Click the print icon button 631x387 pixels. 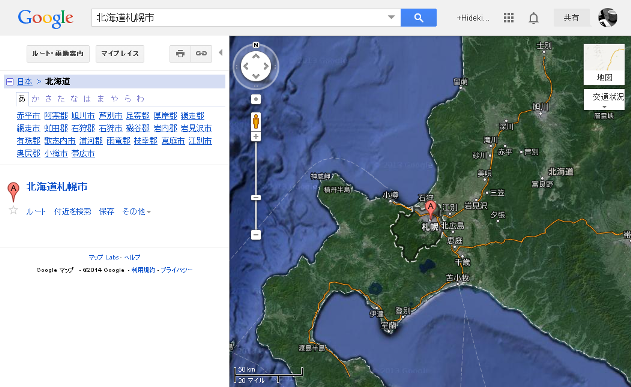[180, 54]
